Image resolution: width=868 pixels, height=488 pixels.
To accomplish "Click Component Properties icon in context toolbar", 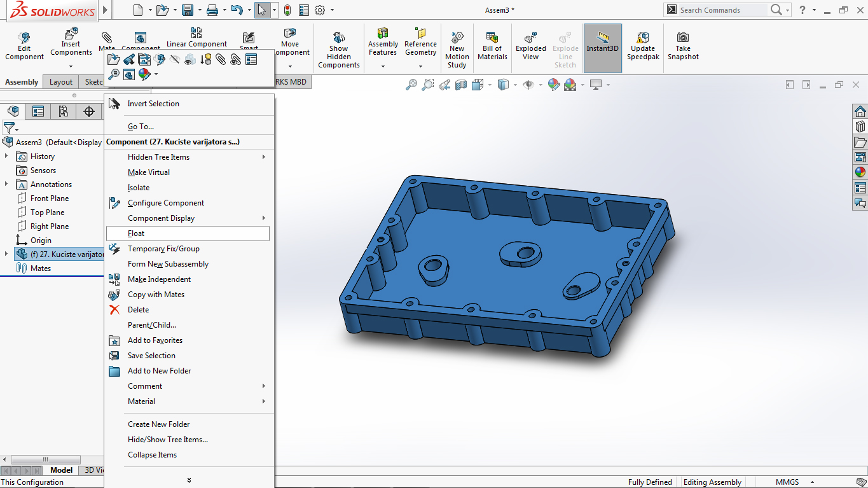I will point(251,59).
